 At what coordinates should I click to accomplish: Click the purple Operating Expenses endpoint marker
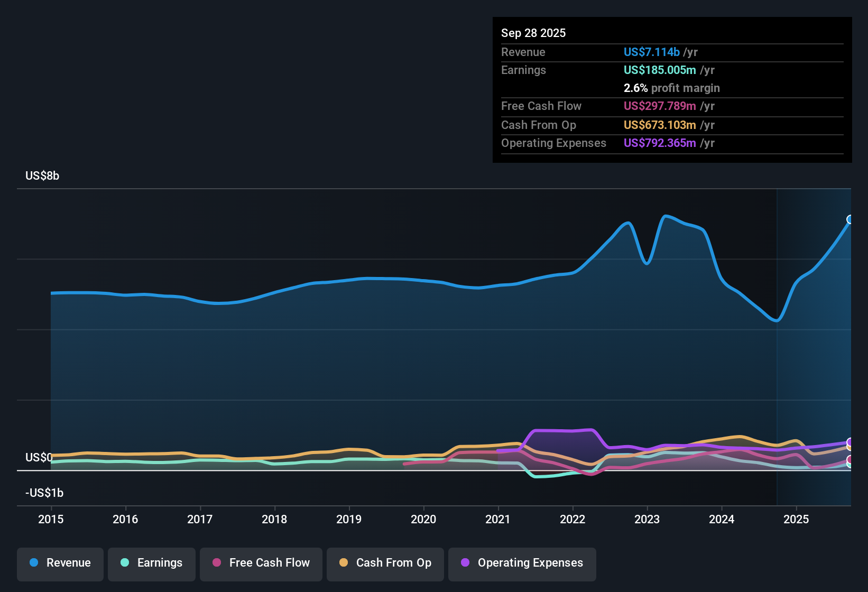click(x=850, y=443)
